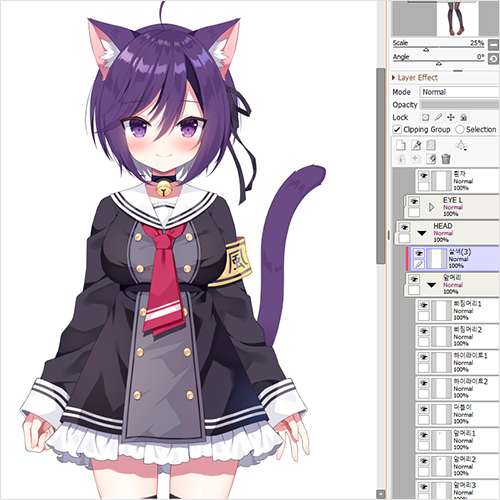Delete the selected layer with trash icon

(446, 159)
